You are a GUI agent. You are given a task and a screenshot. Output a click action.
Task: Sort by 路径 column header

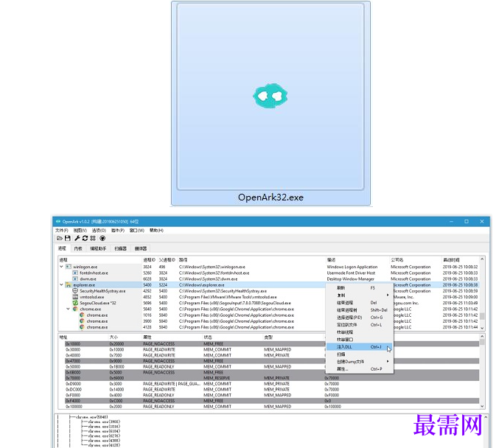(x=251, y=260)
